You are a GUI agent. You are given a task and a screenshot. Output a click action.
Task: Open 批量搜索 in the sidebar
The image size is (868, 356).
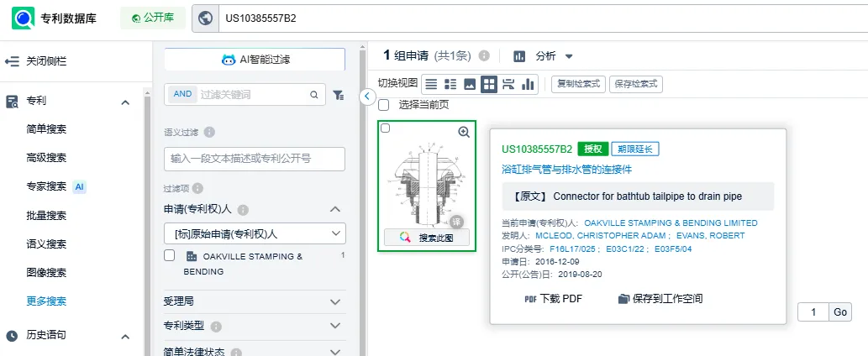(x=46, y=216)
